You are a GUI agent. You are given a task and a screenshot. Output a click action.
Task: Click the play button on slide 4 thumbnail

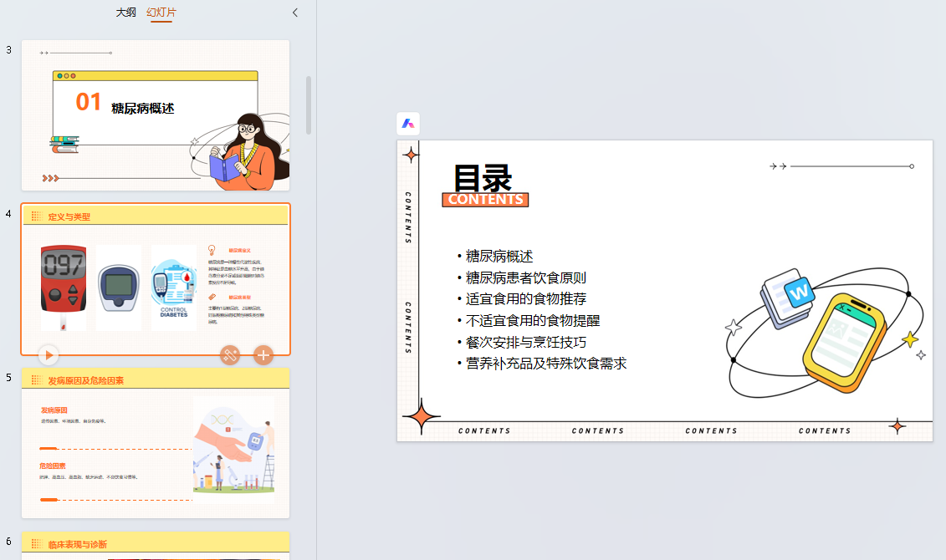[x=49, y=355]
